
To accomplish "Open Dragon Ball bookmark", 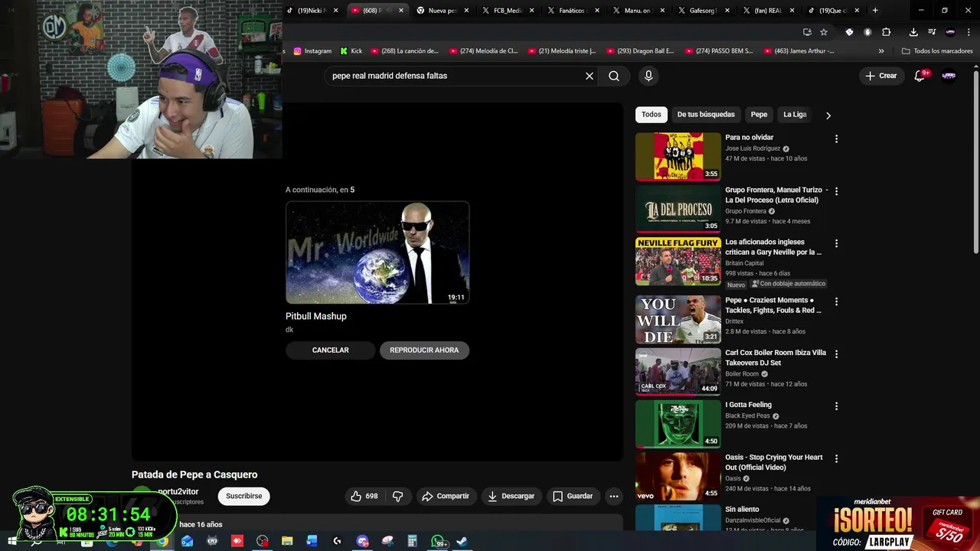I will [640, 51].
